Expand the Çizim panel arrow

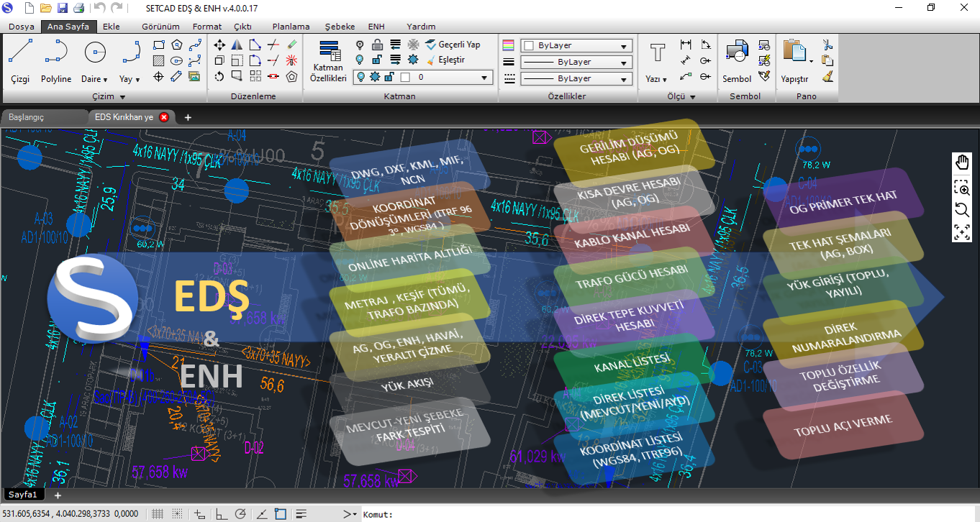[x=122, y=96]
